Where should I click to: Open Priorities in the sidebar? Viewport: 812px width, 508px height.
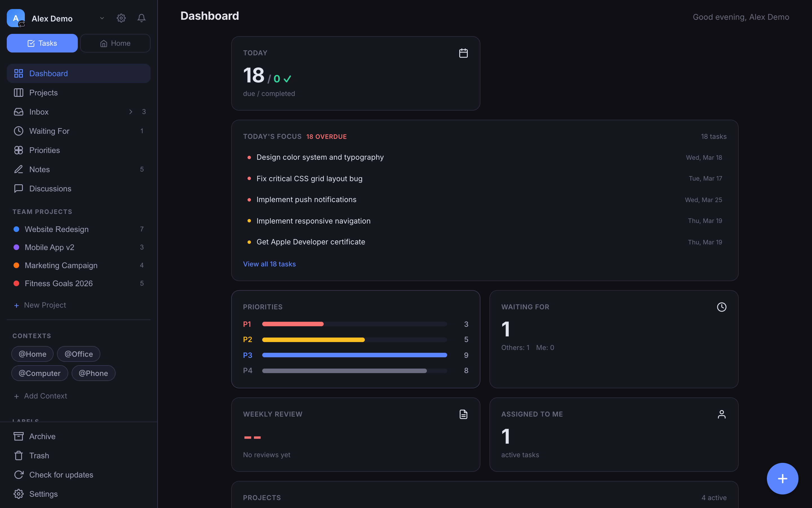click(x=78, y=150)
